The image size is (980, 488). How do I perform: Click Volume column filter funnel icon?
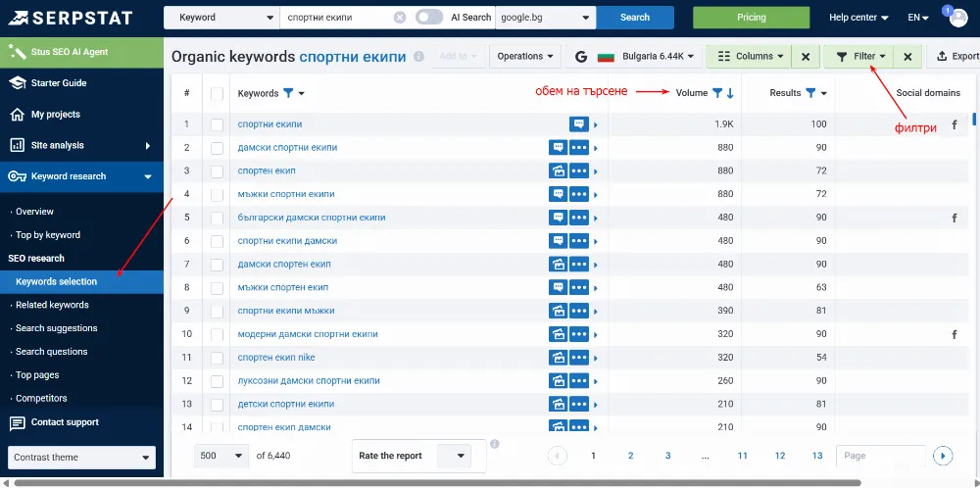717,93
